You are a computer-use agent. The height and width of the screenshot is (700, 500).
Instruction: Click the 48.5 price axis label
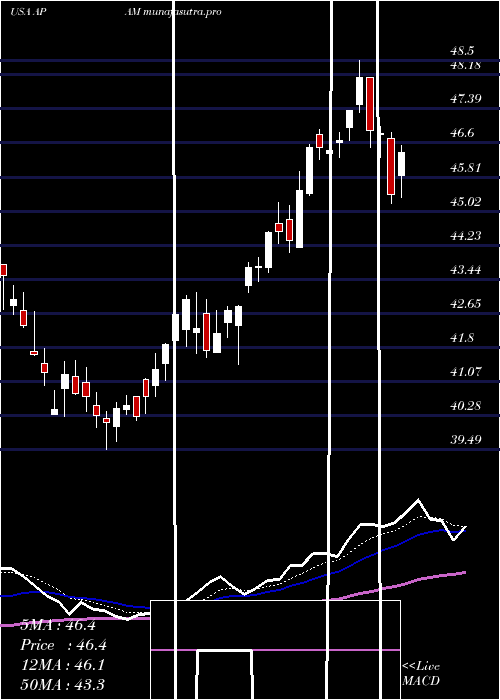point(464,51)
